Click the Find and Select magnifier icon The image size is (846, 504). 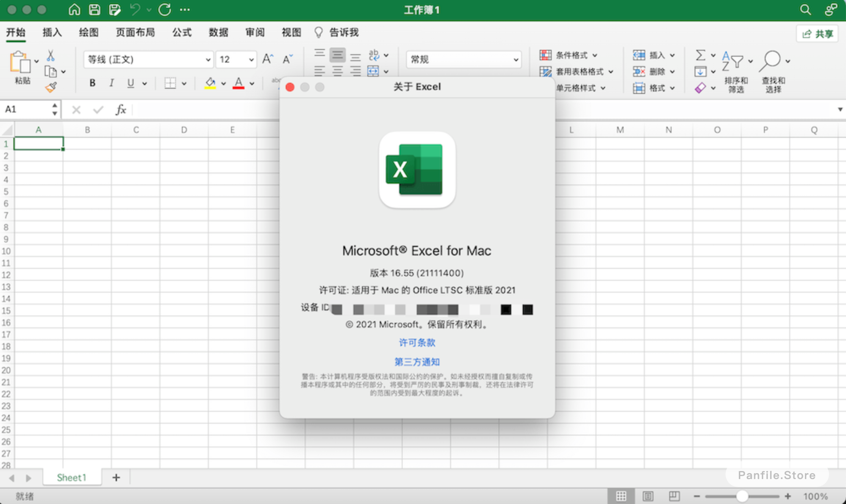tap(770, 62)
